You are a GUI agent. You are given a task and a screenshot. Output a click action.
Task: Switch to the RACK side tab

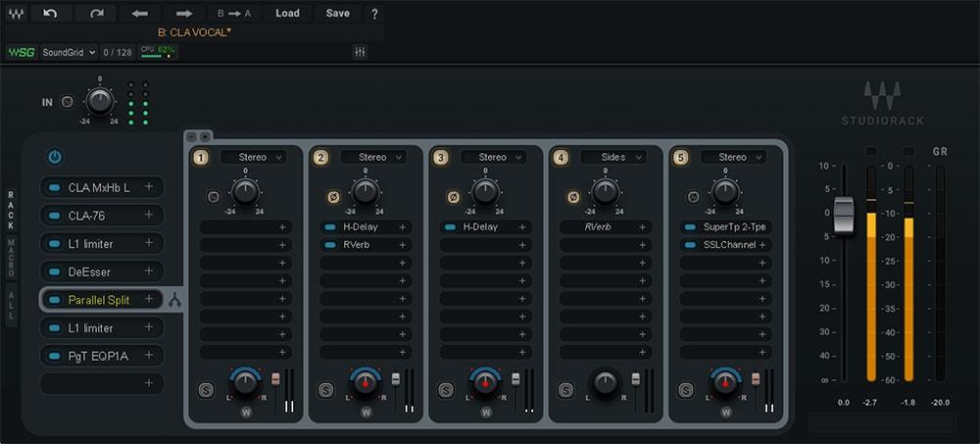11,211
